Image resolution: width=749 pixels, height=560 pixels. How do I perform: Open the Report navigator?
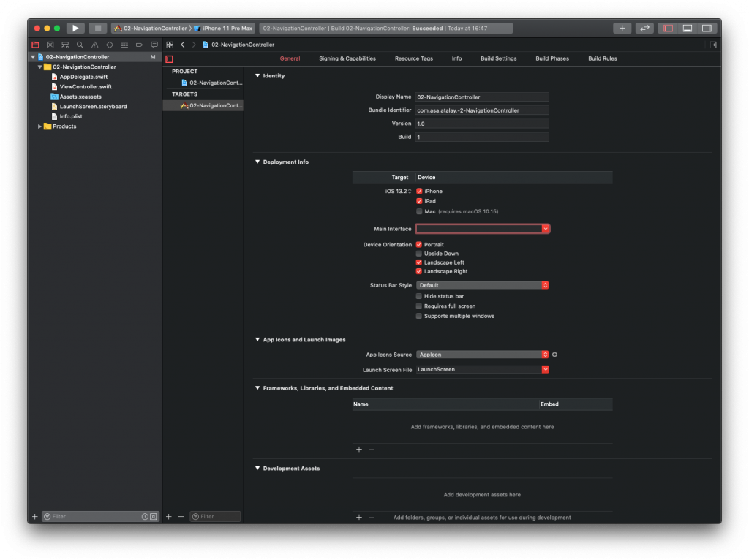coord(154,45)
